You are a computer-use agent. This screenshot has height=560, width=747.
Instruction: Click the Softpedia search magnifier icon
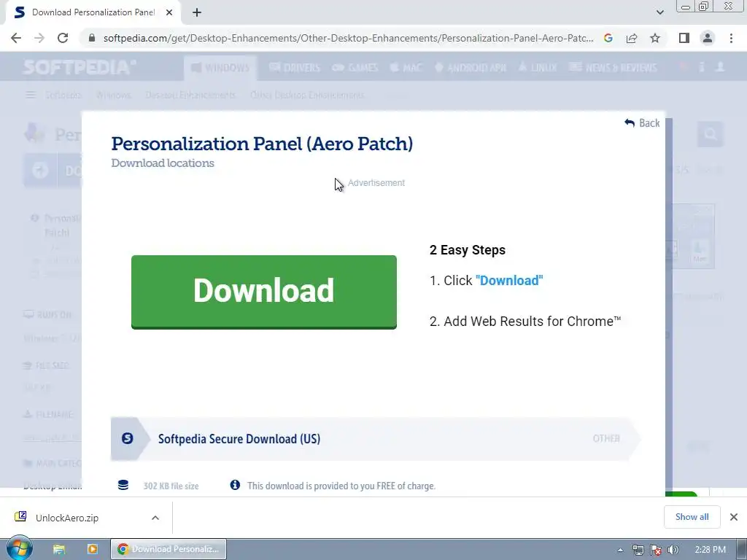711,134
